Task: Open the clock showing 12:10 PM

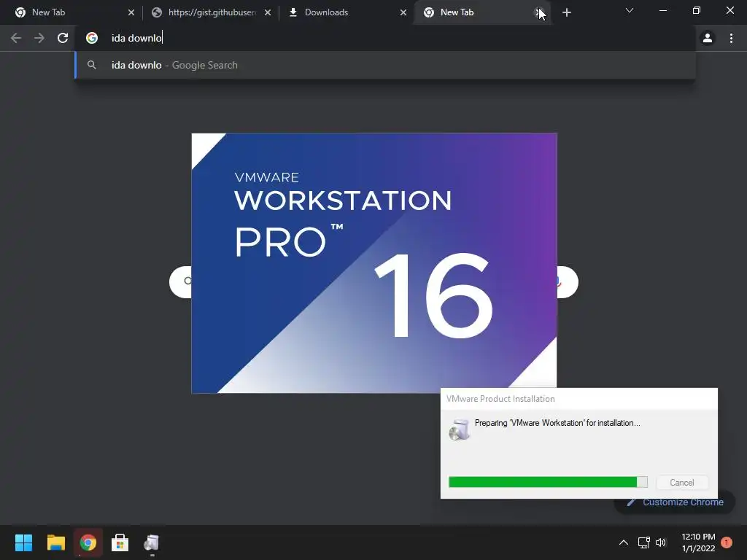Action: click(698, 542)
